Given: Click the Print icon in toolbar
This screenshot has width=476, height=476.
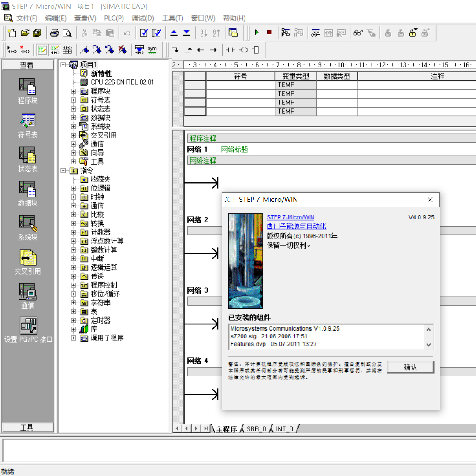Looking at the screenshot, I should pos(55,33).
